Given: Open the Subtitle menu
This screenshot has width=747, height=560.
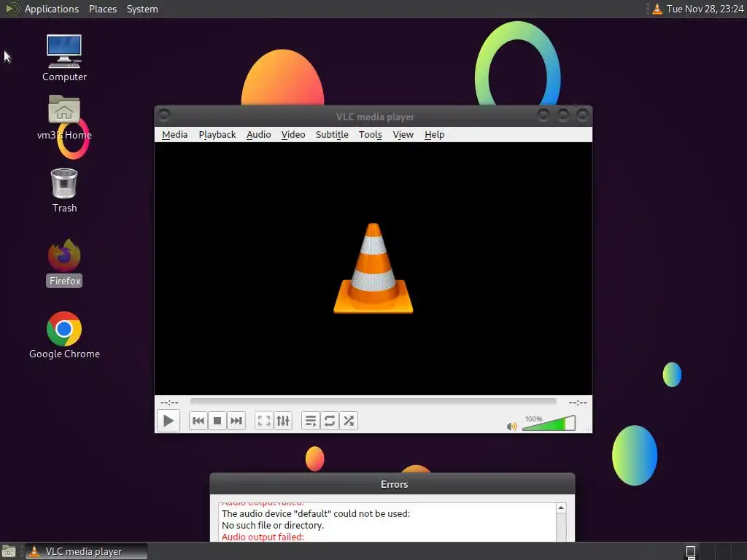Looking at the screenshot, I should [x=332, y=135].
